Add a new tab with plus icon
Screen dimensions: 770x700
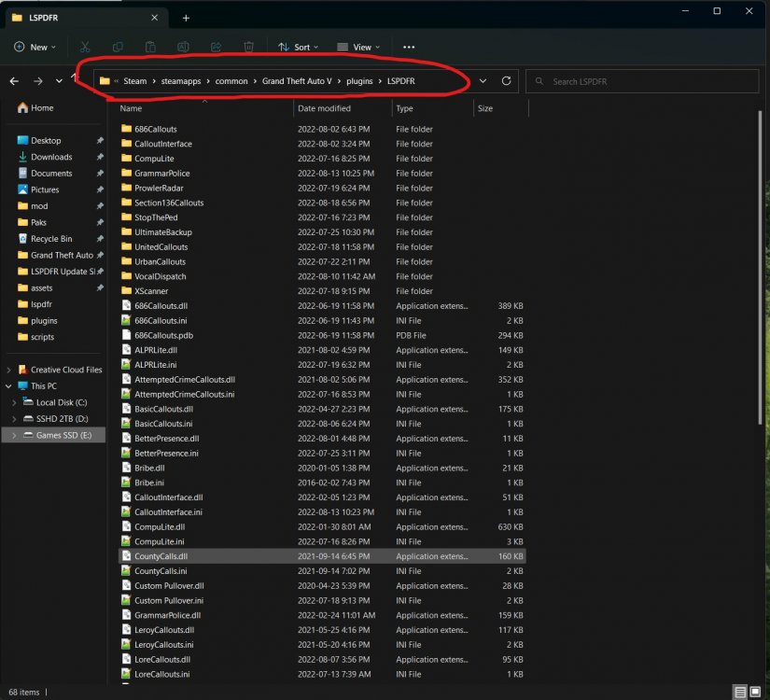(186, 18)
